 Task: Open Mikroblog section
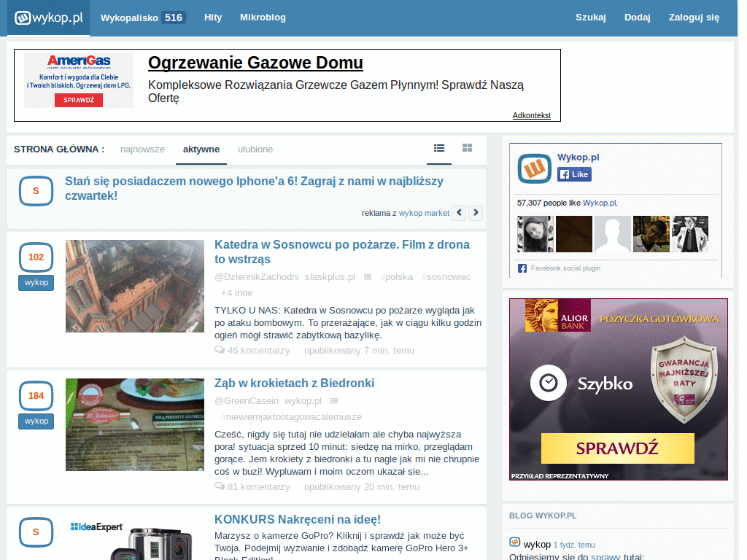(x=263, y=17)
